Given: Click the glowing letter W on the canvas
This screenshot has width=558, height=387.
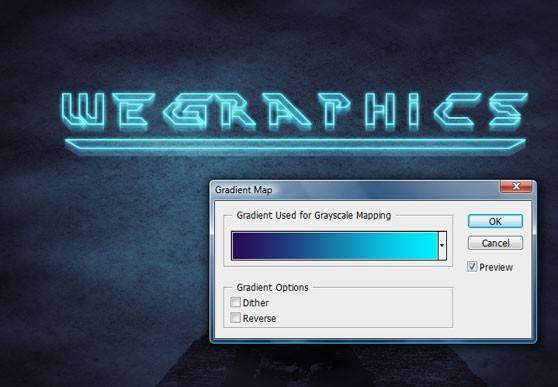Looking at the screenshot, I should click(83, 111).
